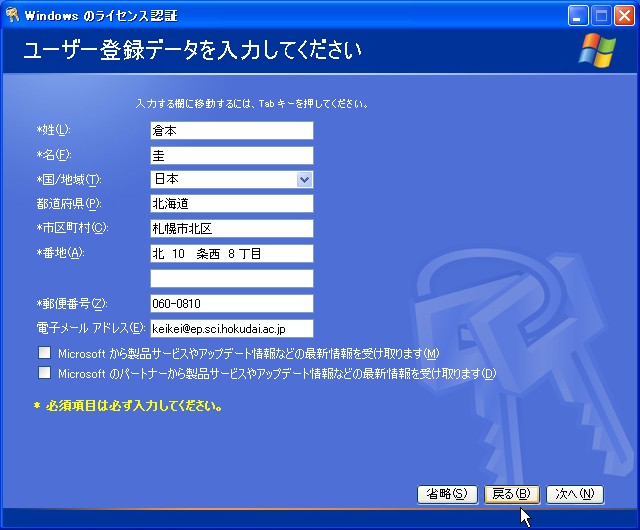Click the 姓(L) label
The width and height of the screenshot is (640, 530).
[x=53, y=130]
